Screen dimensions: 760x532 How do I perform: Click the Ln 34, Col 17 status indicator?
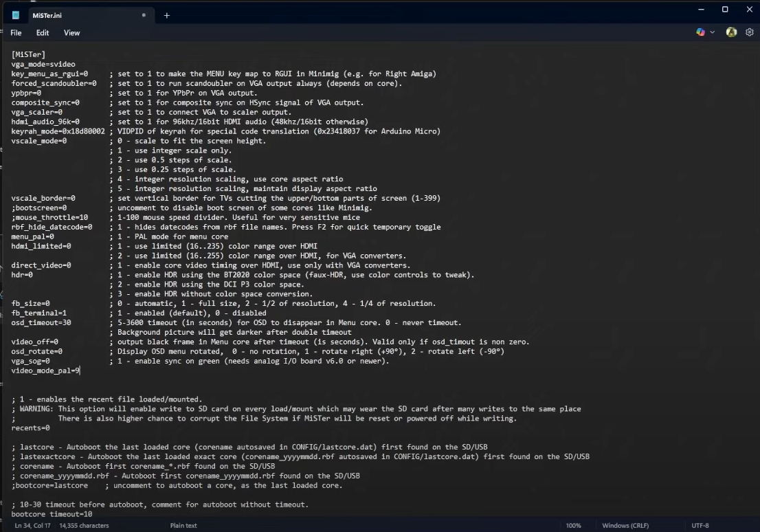click(32, 526)
